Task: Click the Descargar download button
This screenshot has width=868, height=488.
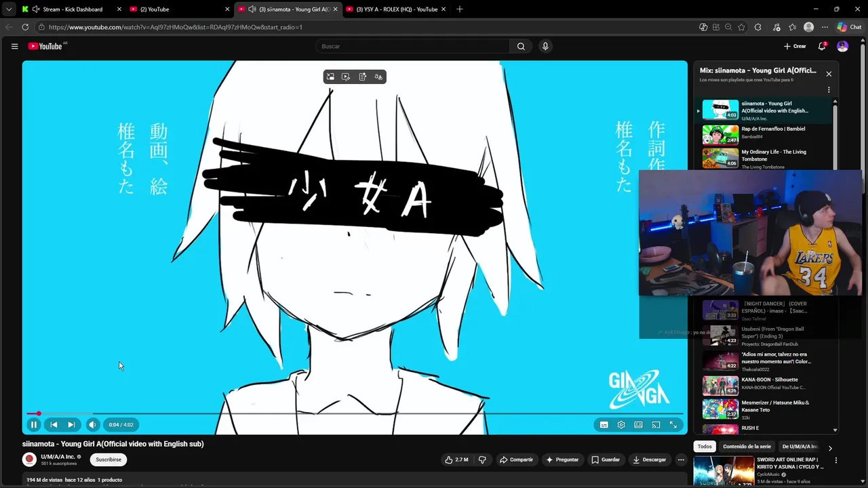Action: click(650, 460)
